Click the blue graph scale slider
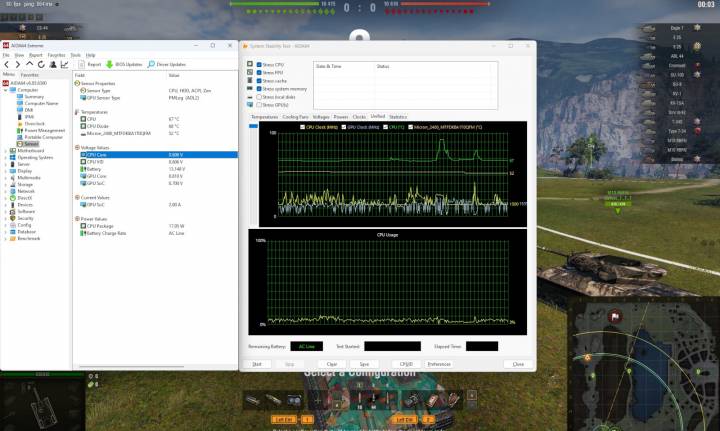 click(253, 126)
